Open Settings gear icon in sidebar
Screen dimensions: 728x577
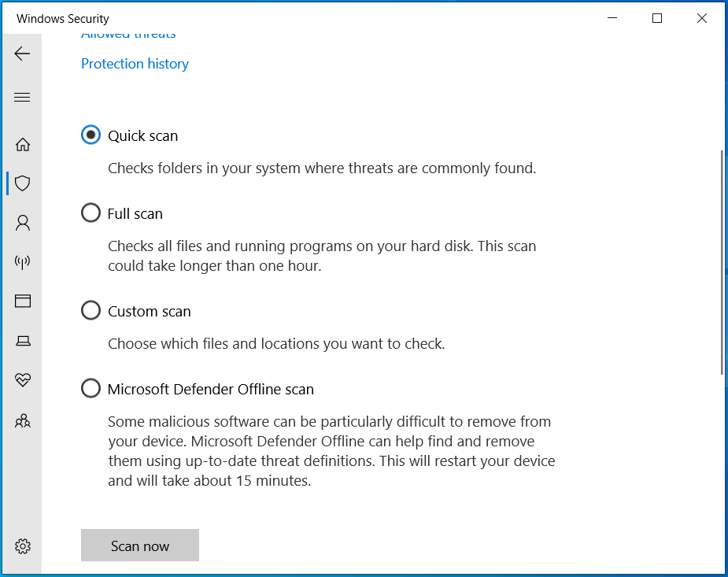tap(22, 546)
